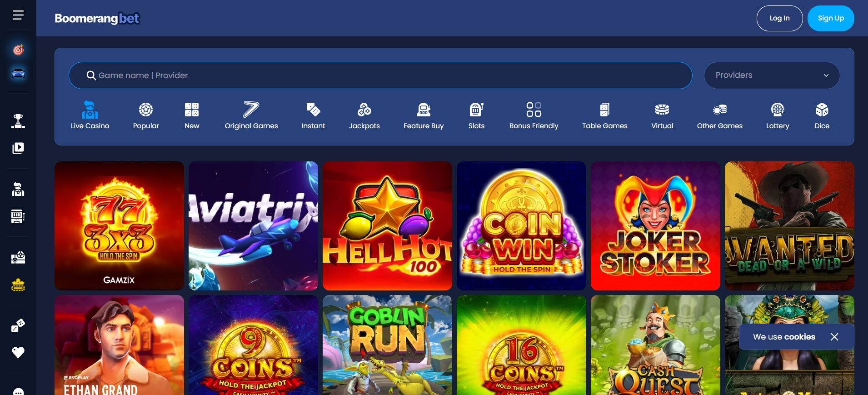The image size is (868, 395).
Task: Dismiss the cookies notice with X
Action: click(x=834, y=337)
